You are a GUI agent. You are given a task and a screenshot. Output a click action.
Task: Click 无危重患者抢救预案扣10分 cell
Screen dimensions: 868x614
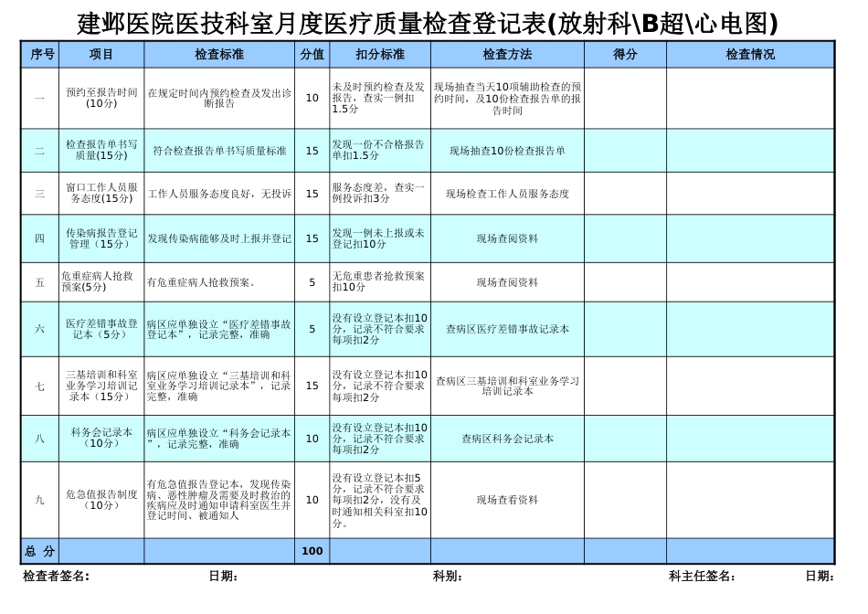click(x=380, y=281)
